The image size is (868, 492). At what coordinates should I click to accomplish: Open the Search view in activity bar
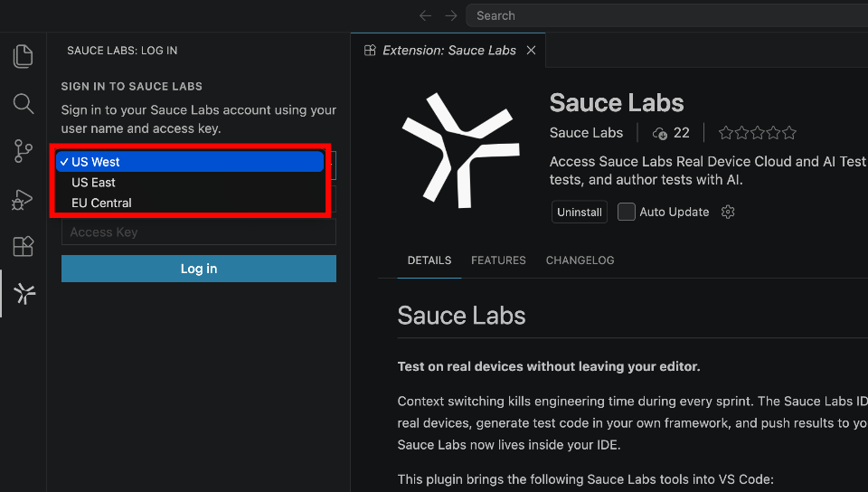point(23,103)
